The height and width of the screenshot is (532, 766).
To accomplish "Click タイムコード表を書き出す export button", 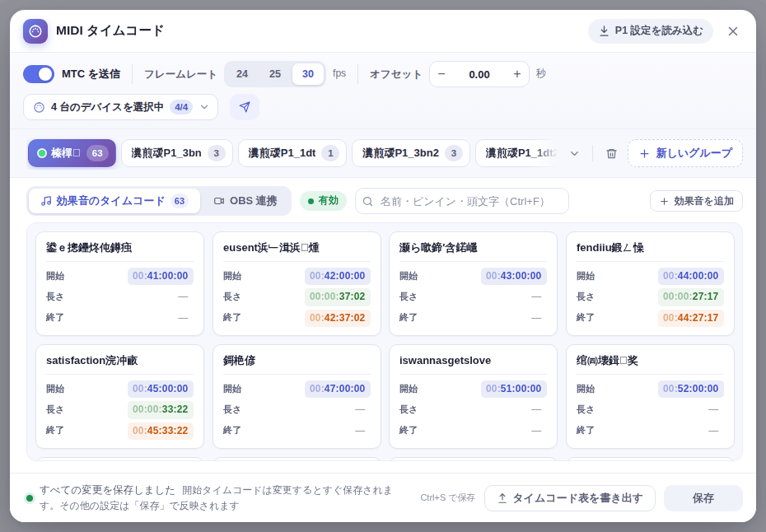I will pyautogui.click(x=570, y=498).
